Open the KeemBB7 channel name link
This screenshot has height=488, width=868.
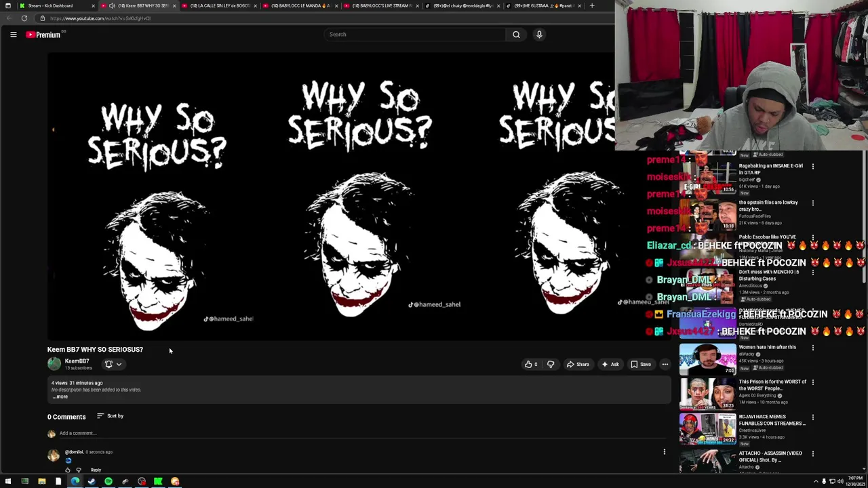[x=77, y=361]
